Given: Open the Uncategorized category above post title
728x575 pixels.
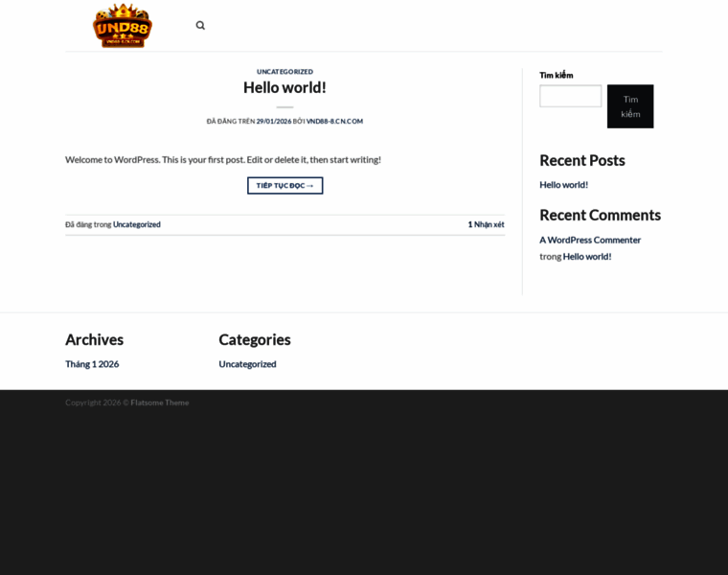Looking at the screenshot, I should (x=284, y=72).
